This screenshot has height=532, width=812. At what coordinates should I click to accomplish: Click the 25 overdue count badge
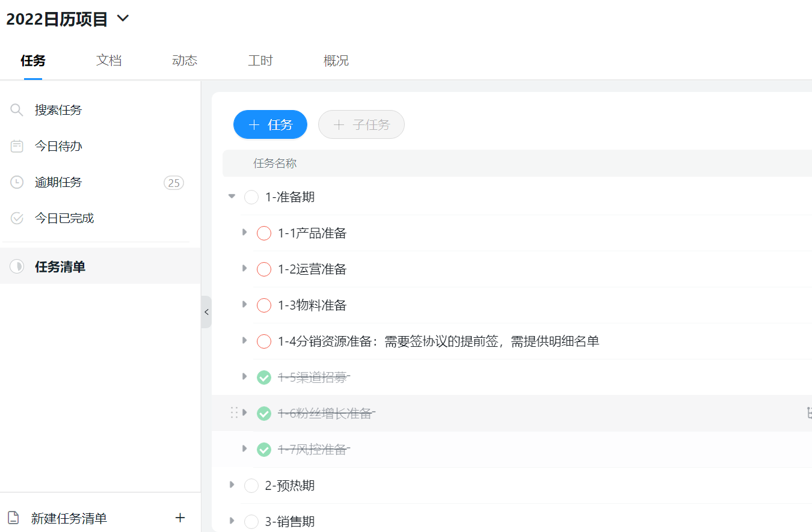coord(174,183)
